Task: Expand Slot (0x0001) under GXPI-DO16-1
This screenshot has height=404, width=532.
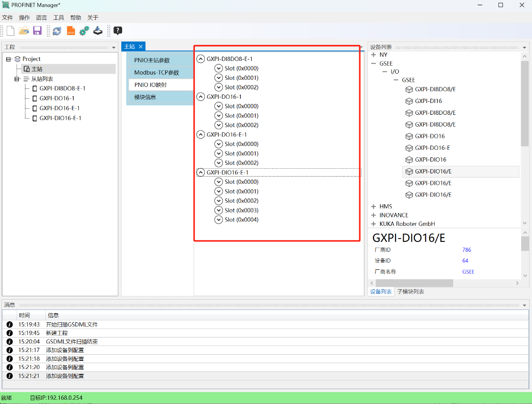Action: [219, 115]
